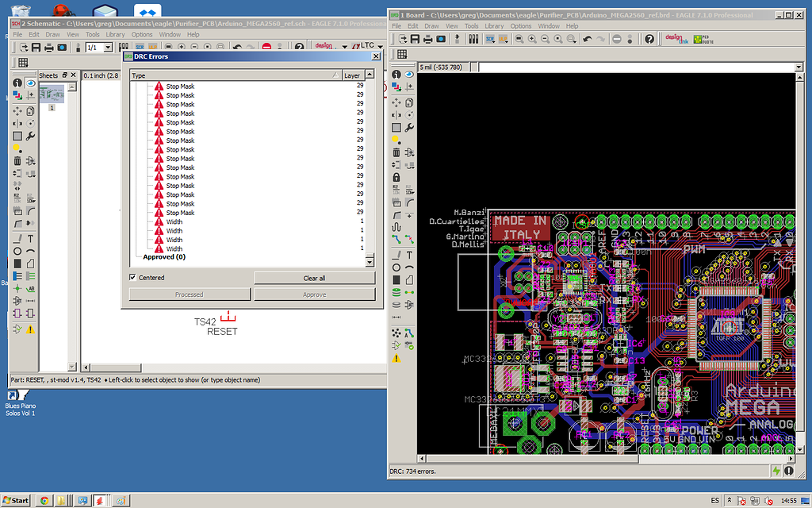Toggle the grid icon above the board canvas
The height and width of the screenshot is (508, 812).
coord(402,54)
